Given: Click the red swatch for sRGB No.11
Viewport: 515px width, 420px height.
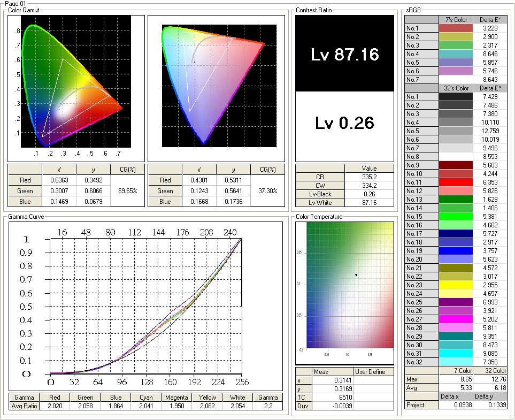Looking at the screenshot, I should click(456, 182).
